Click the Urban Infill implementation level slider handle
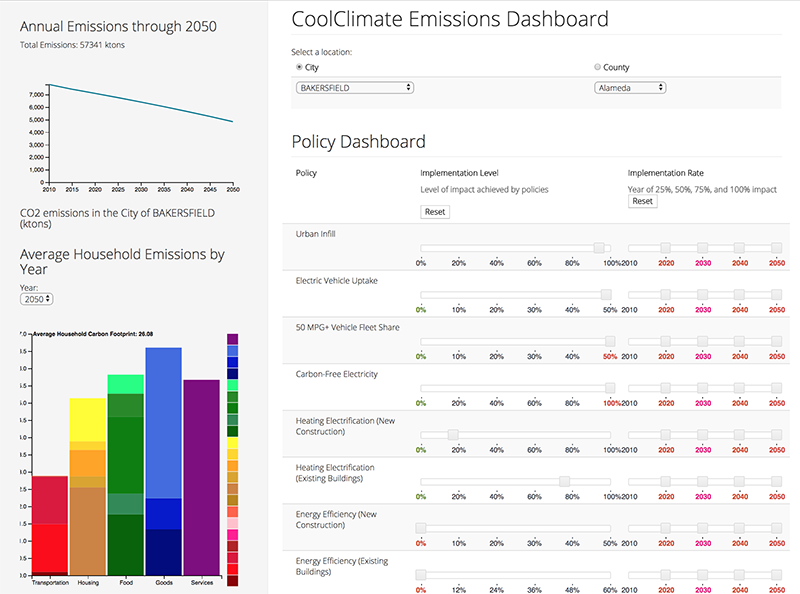This screenshot has height=594, width=800. [599, 248]
